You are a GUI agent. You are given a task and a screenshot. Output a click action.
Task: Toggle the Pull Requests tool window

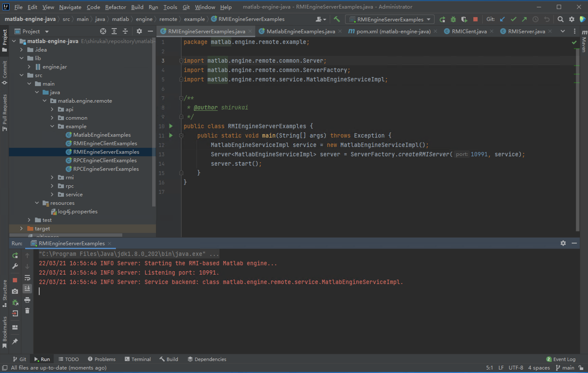(x=5, y=113)
